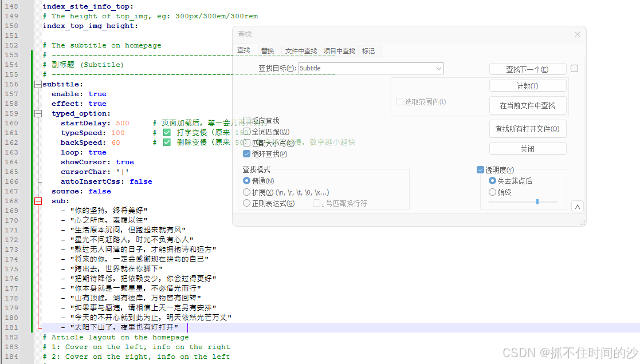The width and height of the screenshot is (640, 364).
Task: Collapse the red 'sub:' fold marker
Action: pyautogui.click(x=38, y=201)
